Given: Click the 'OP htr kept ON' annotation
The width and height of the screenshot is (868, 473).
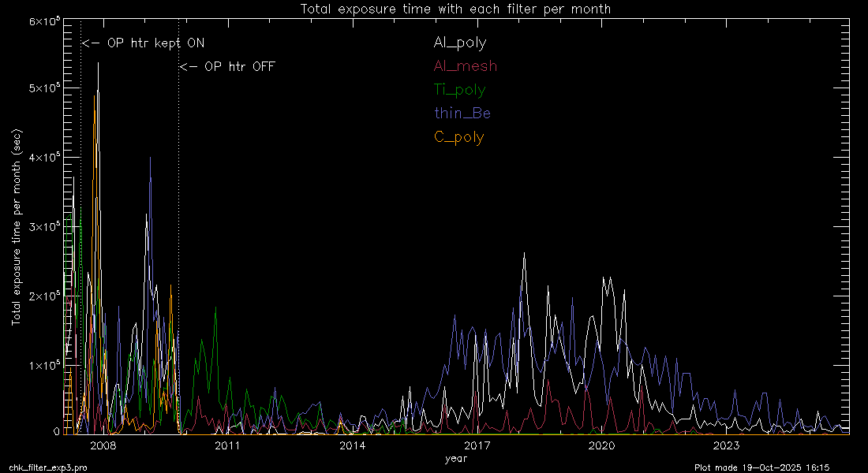Looking at the screenshot, I should [143, 43].
